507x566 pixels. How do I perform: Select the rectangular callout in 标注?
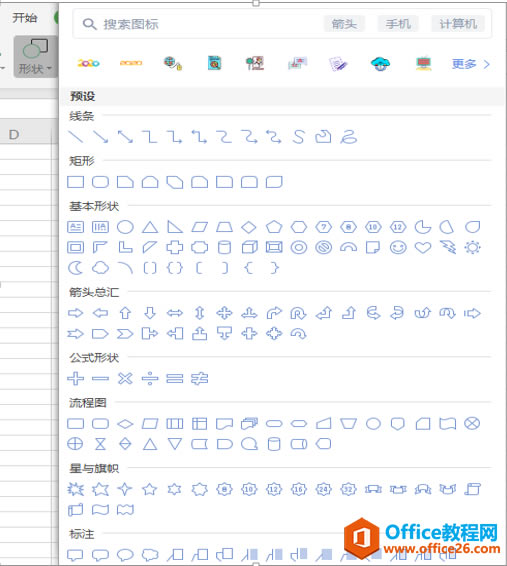point(75,555)
